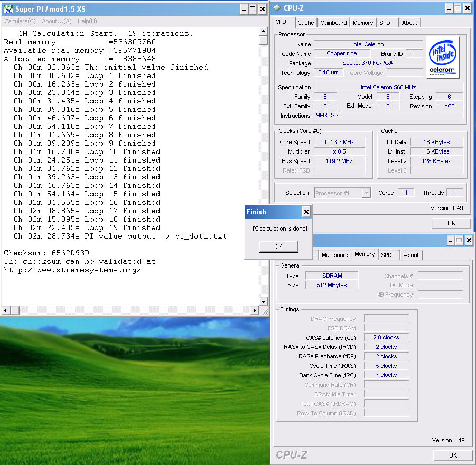Click Super PI horizontal scrollbar right arrow
476x465 pixels.
click(255, 310)
